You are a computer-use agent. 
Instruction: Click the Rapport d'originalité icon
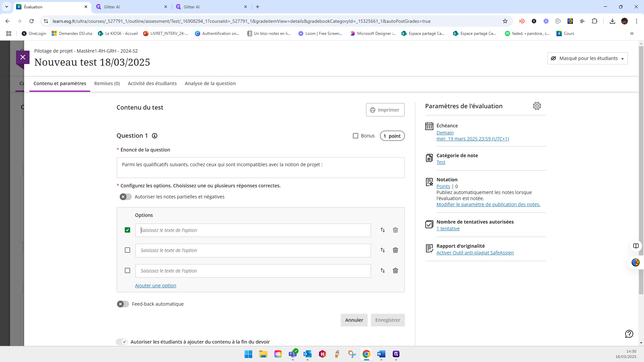click(x=429, y=248)
